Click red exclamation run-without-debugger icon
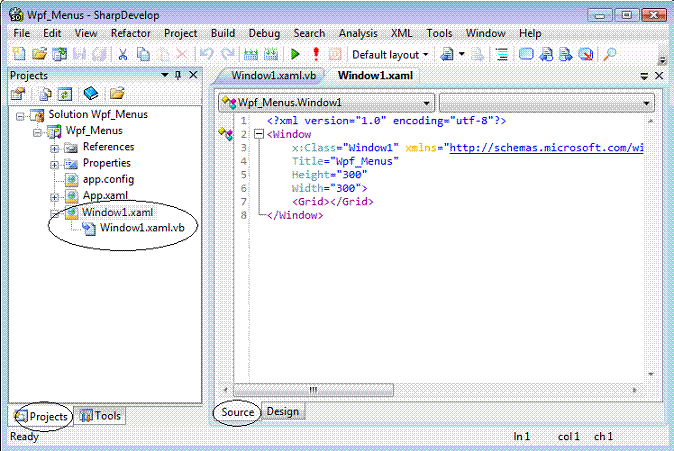 click(x=316, y=54)
